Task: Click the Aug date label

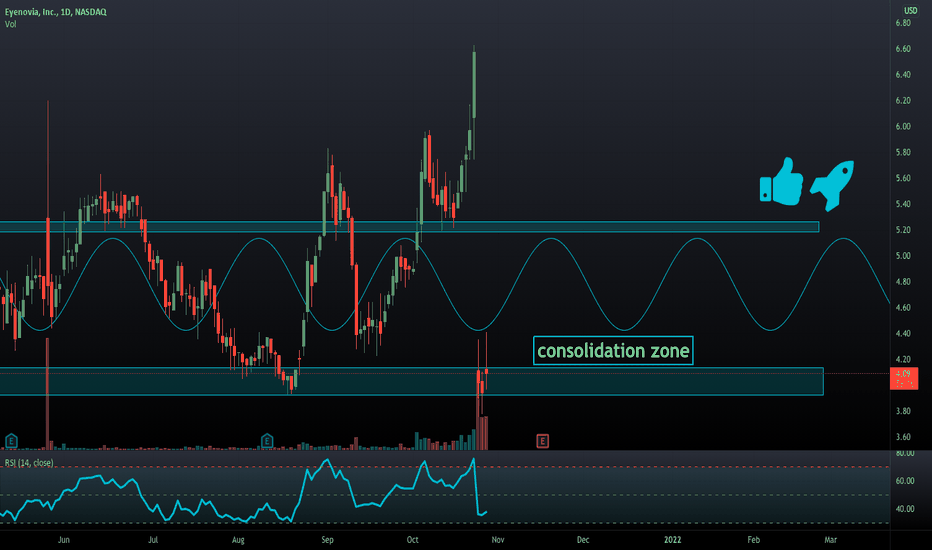Action: 238,540
